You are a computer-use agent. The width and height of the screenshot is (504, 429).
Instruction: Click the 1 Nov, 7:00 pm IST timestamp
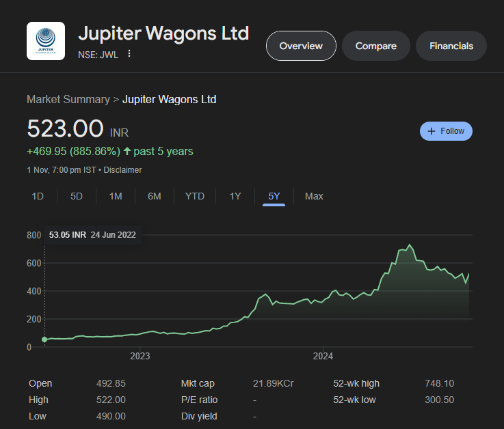point(62,170)
